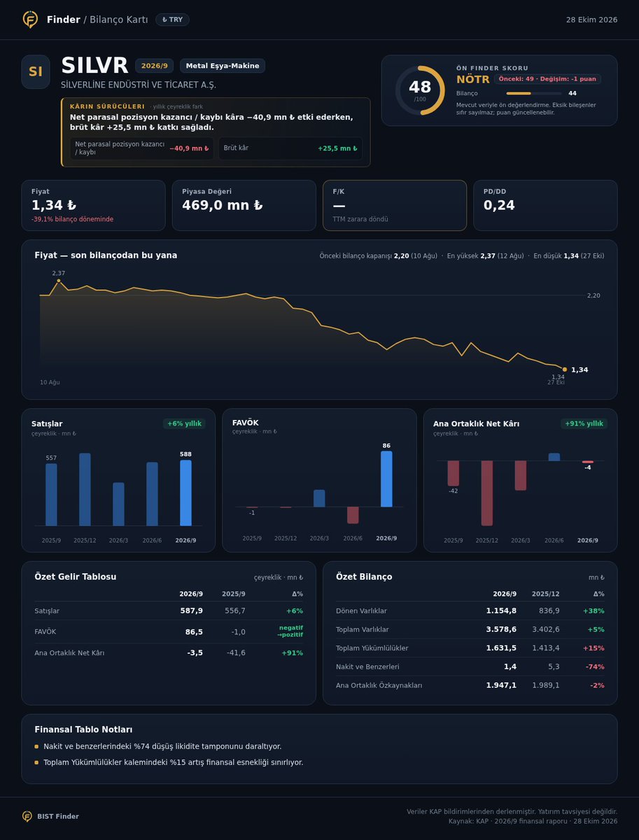Click the SILVR ticker title

(x=94, y=66)
